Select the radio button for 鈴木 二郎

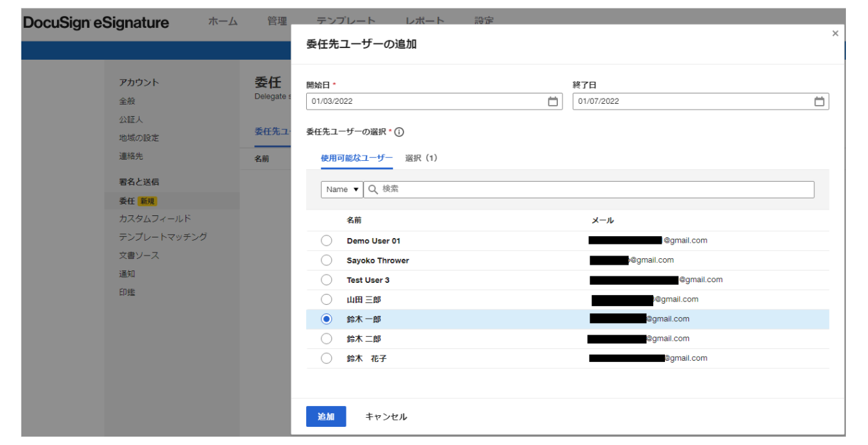pyautogui.click(x=326, y=338)
